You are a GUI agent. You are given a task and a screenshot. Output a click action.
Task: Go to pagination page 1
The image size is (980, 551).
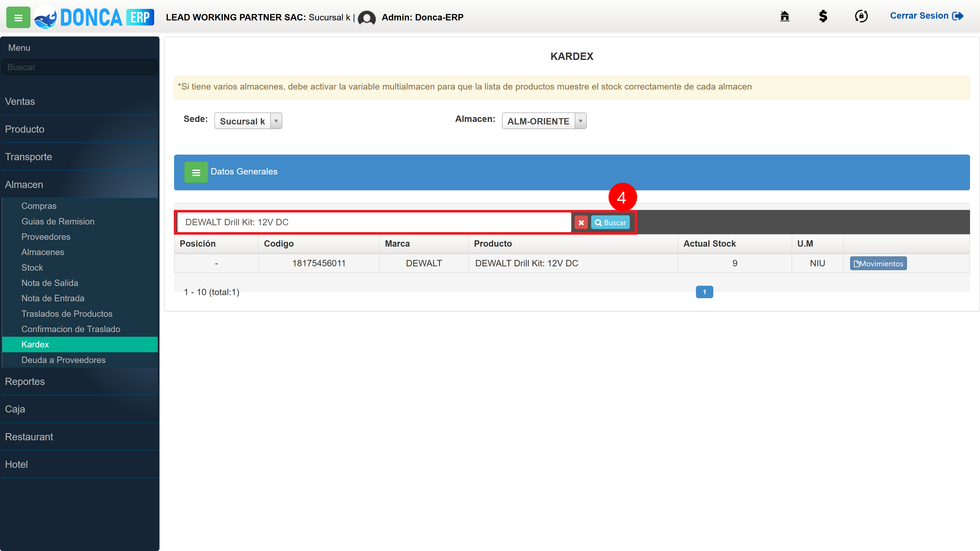click(704, 292)
